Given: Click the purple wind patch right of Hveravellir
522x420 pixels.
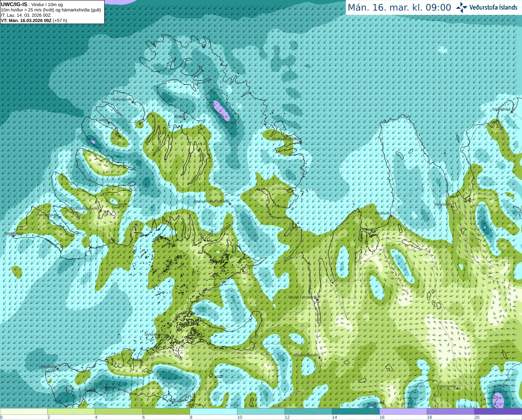Looking at the screenshot, I should (498, 400).
